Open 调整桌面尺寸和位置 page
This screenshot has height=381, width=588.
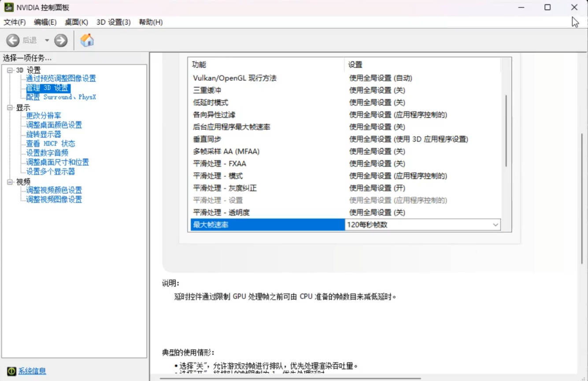click(x=57, y=162)
